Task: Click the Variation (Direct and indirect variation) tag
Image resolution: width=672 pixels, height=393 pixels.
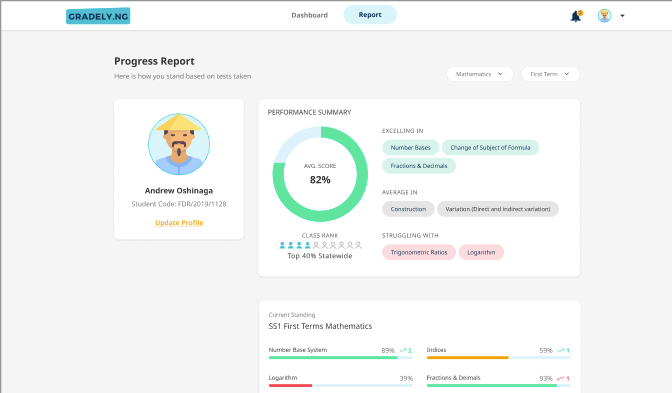Action: [498, 209]
